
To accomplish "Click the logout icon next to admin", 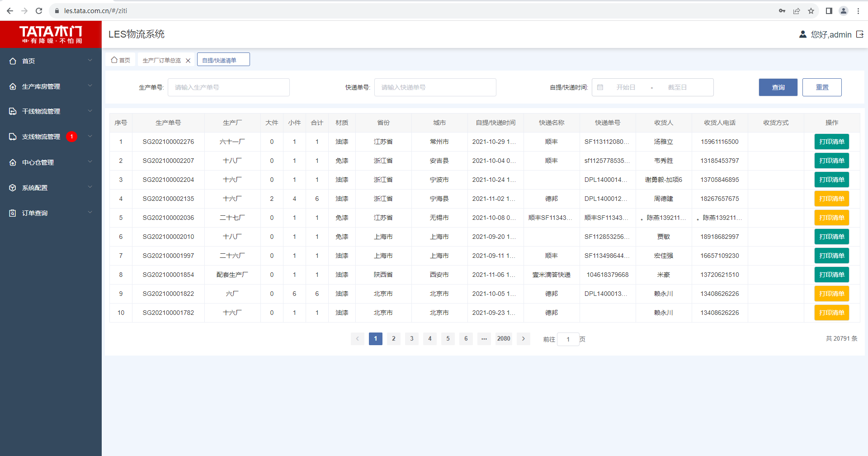I will [860, 34].
